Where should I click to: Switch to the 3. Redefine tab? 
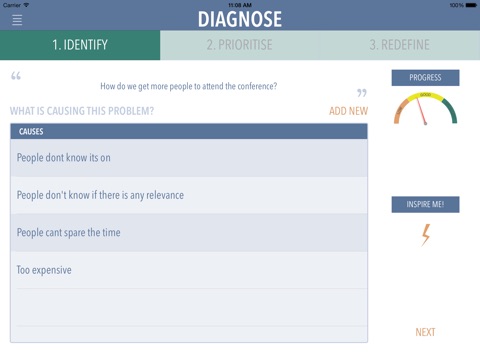(x=400, y=45)
